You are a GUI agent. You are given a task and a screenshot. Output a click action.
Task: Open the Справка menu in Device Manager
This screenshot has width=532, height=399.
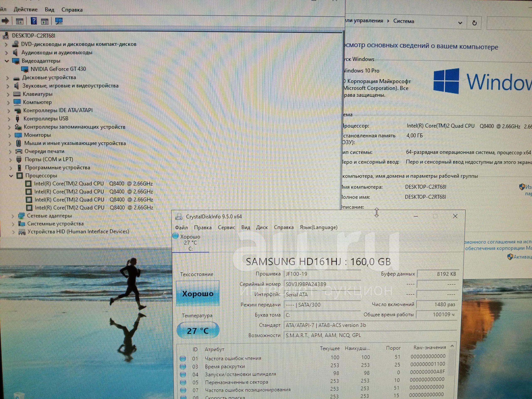click(x=72, y=10)
